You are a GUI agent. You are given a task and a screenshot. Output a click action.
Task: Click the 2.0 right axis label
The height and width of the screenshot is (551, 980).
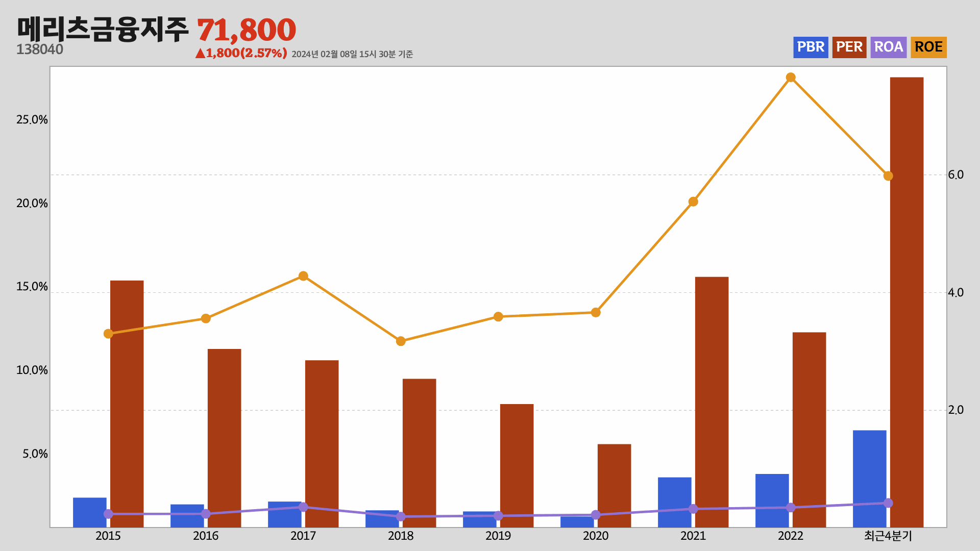[x=956, y=410]
